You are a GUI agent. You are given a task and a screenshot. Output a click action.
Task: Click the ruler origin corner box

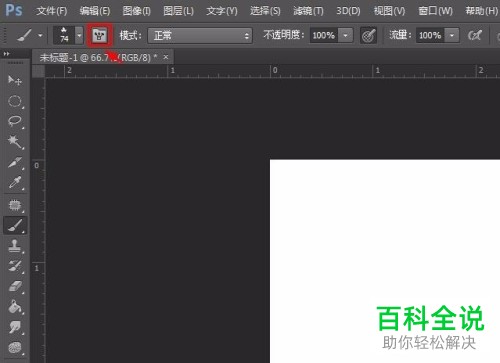click(x=39, y=71)
